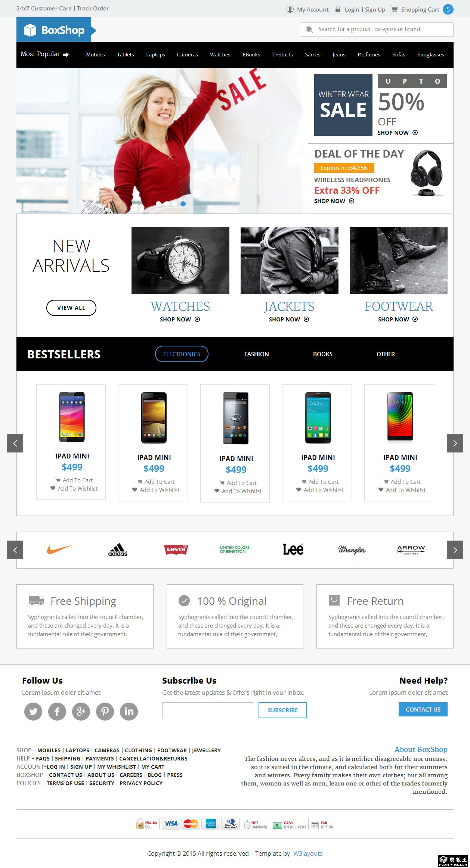Advance brand logos carousel to the right
Screen dimensions: 470x868
click(455, 550)
